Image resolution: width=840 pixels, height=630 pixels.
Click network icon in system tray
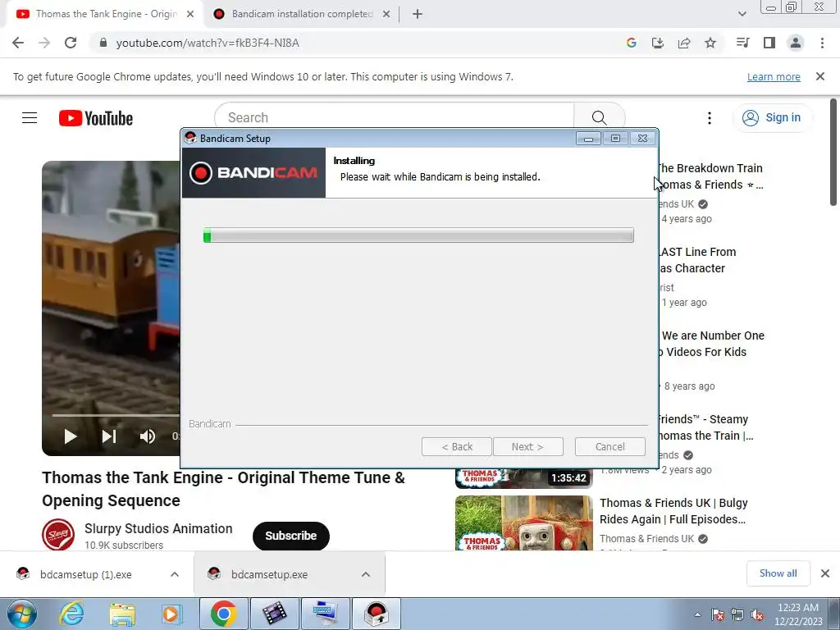(x=737, y=614)
